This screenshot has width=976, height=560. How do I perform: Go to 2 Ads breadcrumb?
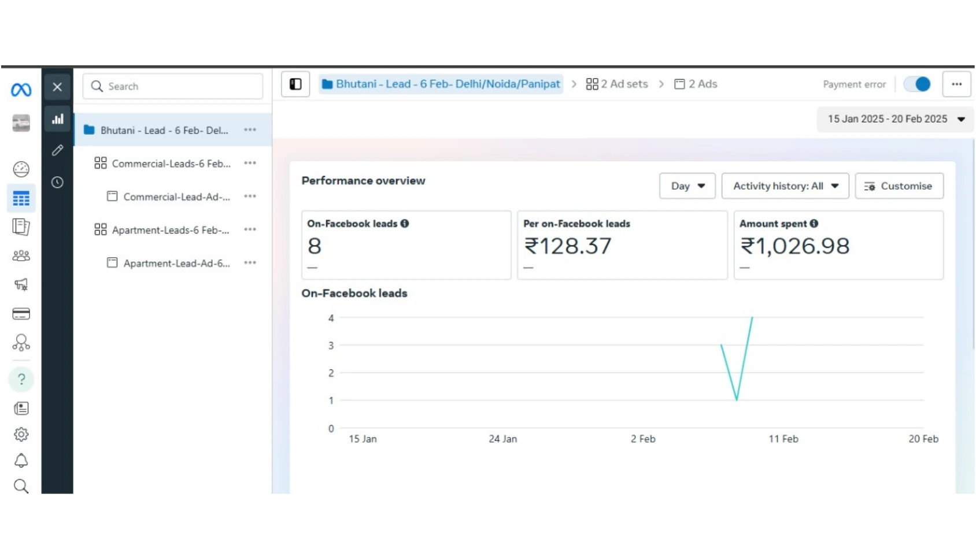(x=696, y=84)
